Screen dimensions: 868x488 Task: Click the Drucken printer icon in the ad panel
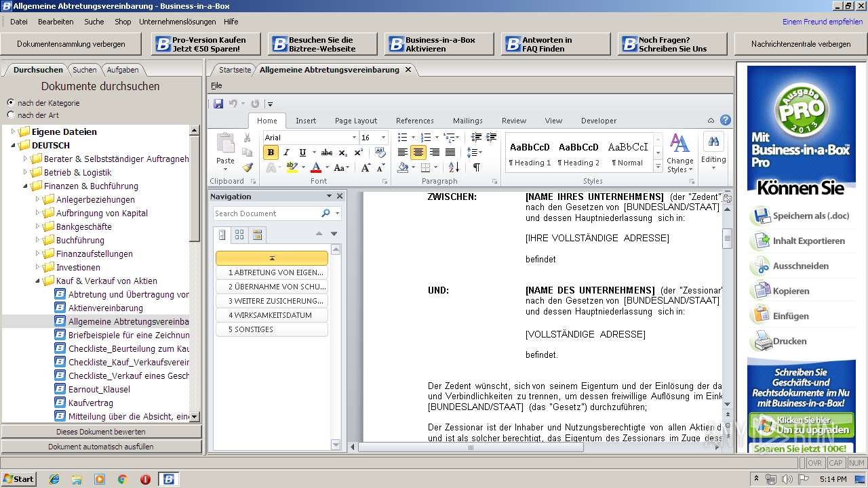pyautogui.click(x=762, y=342)
